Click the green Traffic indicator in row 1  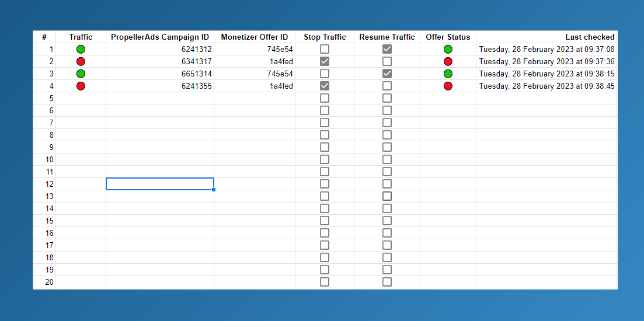[81, 49]
